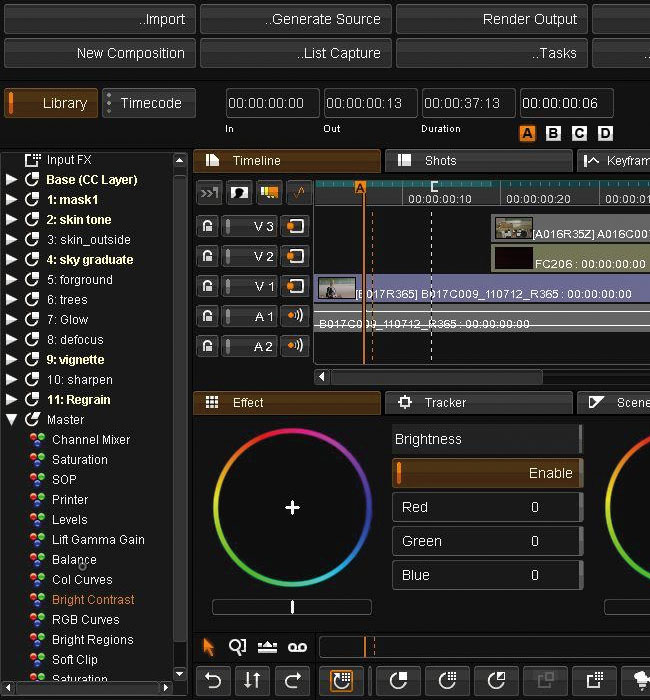Click the layer icon with square corner
This screenshot has width=650, height=700.
coord(496,680)
